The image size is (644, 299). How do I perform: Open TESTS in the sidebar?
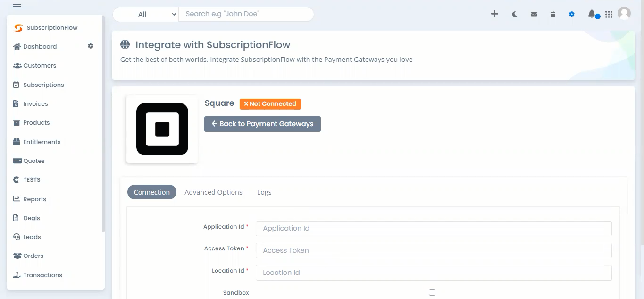[32, 180]
